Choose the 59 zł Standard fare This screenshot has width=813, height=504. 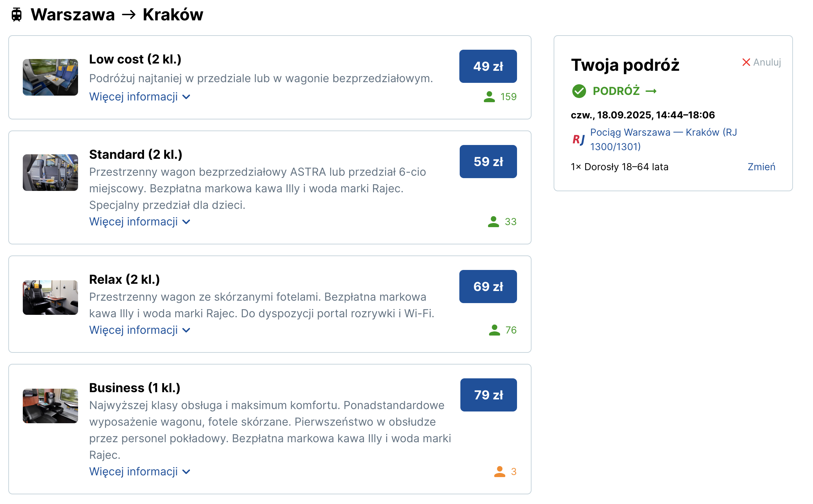(x=488, y=162)
